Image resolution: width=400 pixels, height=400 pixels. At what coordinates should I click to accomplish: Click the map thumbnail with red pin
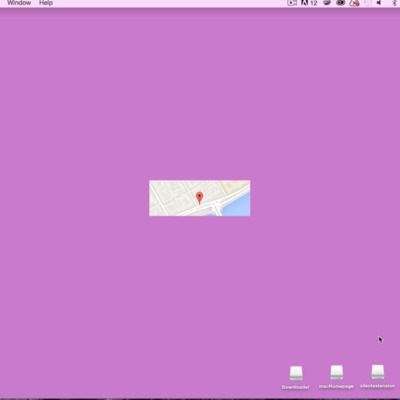click(x=200, y=198)
